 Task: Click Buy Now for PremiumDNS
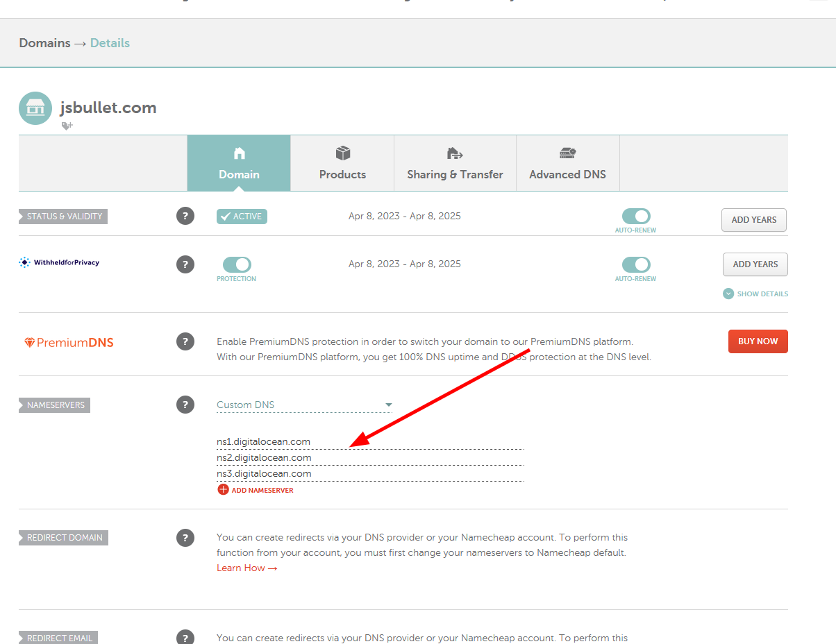pyautogui.click(x=758, y=341)
